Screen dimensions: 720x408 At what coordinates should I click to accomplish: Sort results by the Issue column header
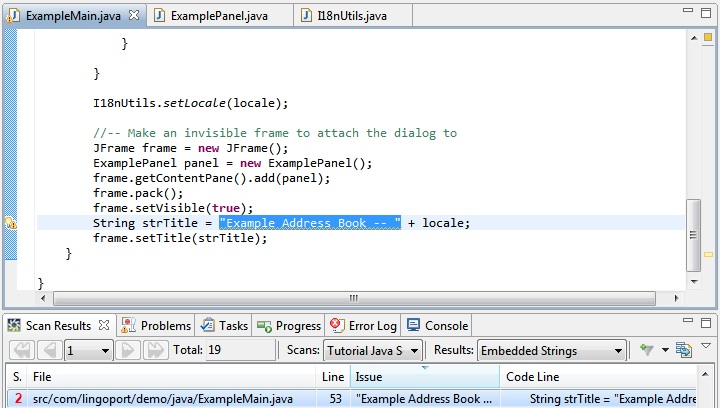pyautogui.click(x=424, y=376)
